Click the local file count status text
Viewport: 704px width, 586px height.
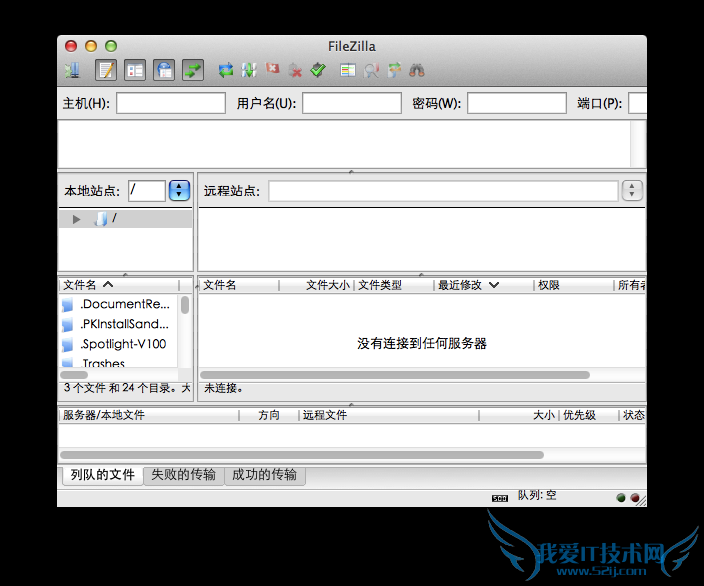point(127,388)
